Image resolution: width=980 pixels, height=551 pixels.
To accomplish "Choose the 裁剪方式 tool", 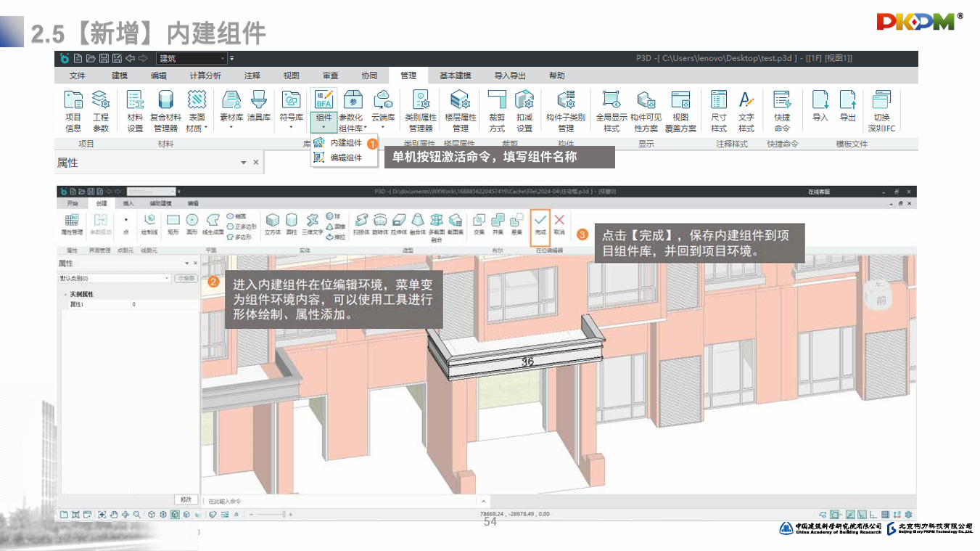I will pos(497,111).
